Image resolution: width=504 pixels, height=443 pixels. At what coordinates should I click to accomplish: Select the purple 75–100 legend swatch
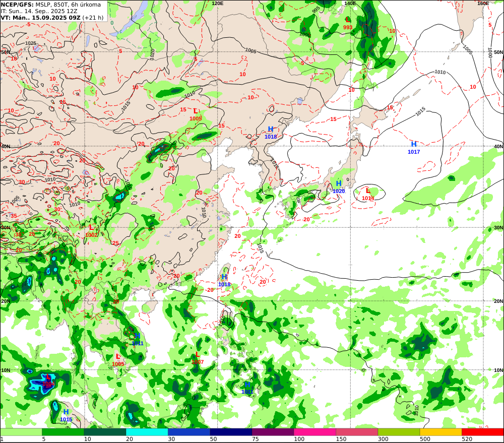tap(273, 432)
